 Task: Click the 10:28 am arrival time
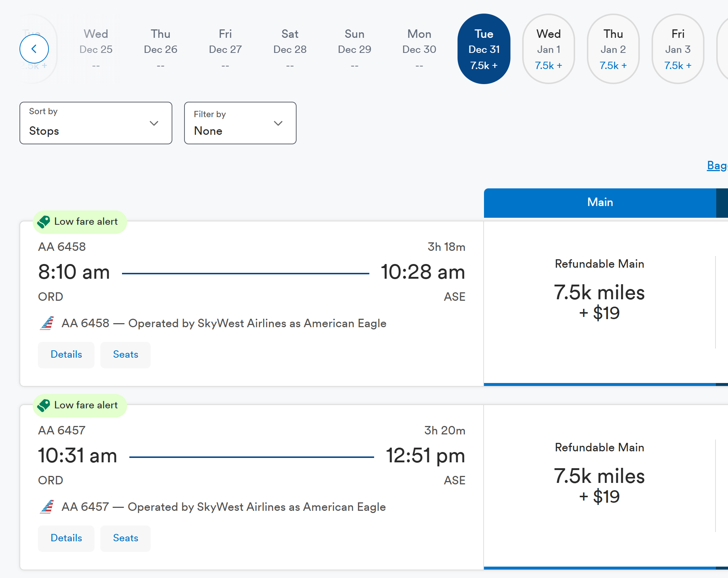pyautogui.click(x=423, y=272)
